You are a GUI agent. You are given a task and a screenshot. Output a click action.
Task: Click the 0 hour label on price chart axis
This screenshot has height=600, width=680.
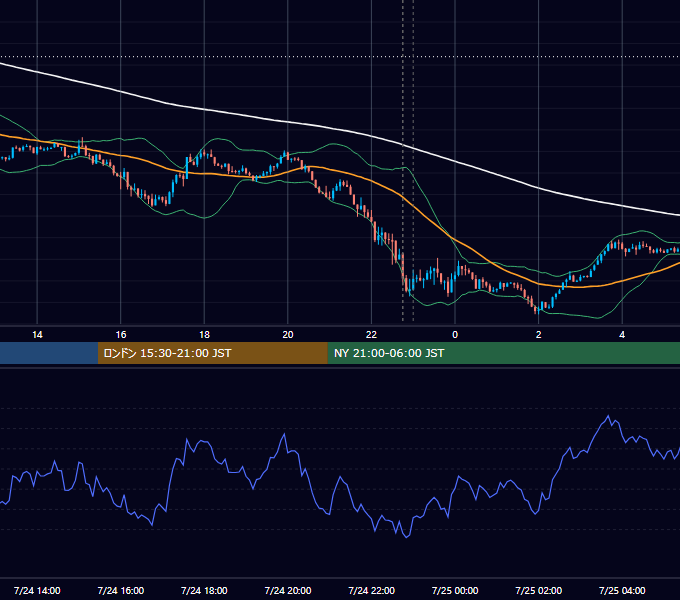pyautogui.click(x=455, y=335)
